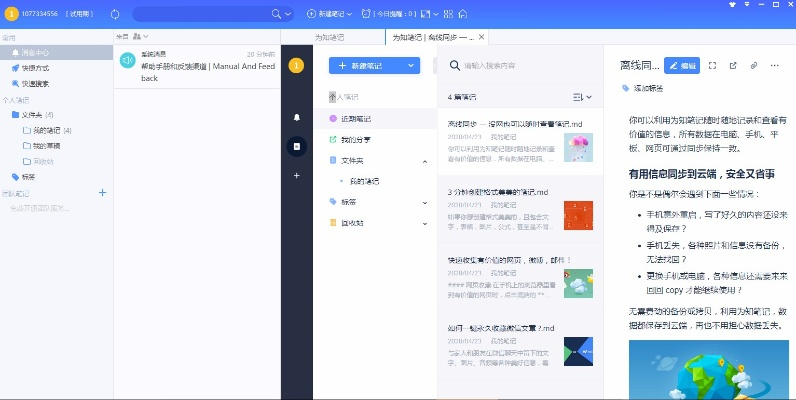796x400 pixels.
Task: Expand the 回收站 section chevron in web panel
Action: tap(425, 223)
